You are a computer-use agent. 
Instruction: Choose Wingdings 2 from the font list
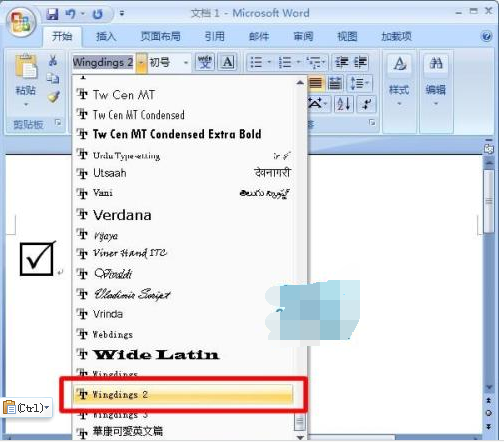(183, 394)
